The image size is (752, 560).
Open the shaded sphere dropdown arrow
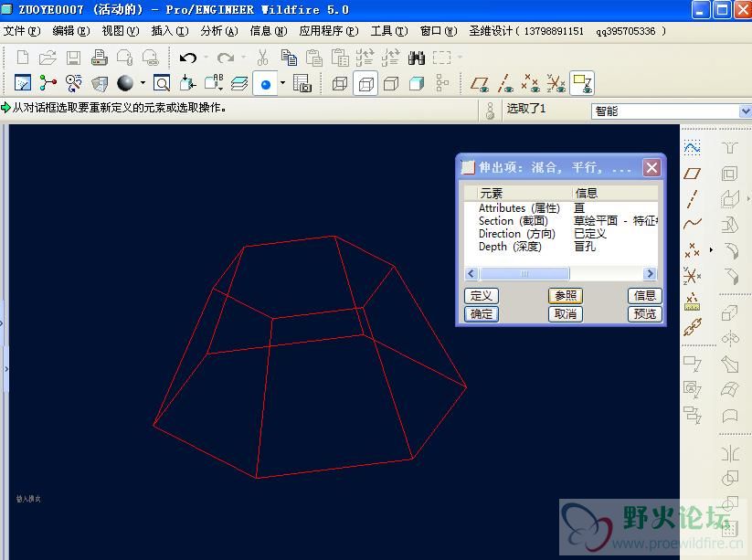[143, 83]
